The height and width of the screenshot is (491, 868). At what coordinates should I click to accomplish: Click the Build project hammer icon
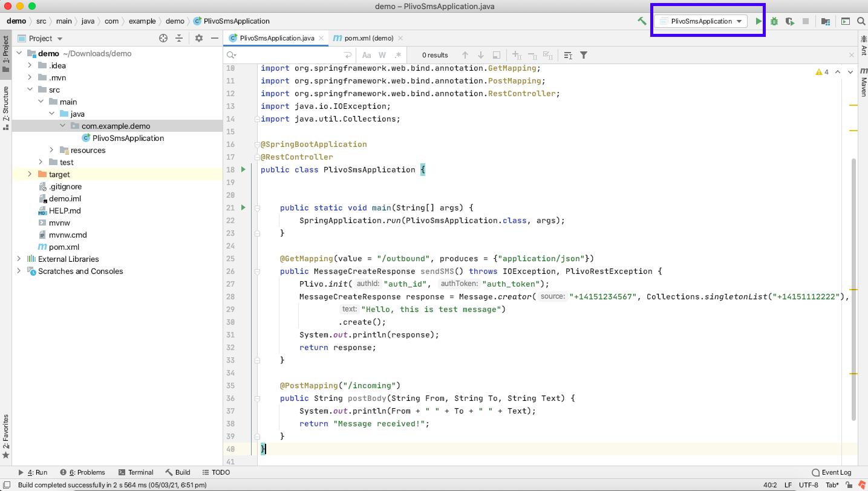coord(642,21)
